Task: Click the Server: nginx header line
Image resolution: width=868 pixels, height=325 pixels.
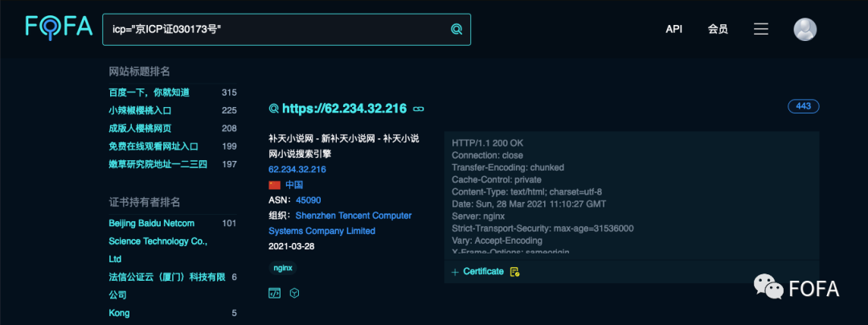Action: (477, 216)
